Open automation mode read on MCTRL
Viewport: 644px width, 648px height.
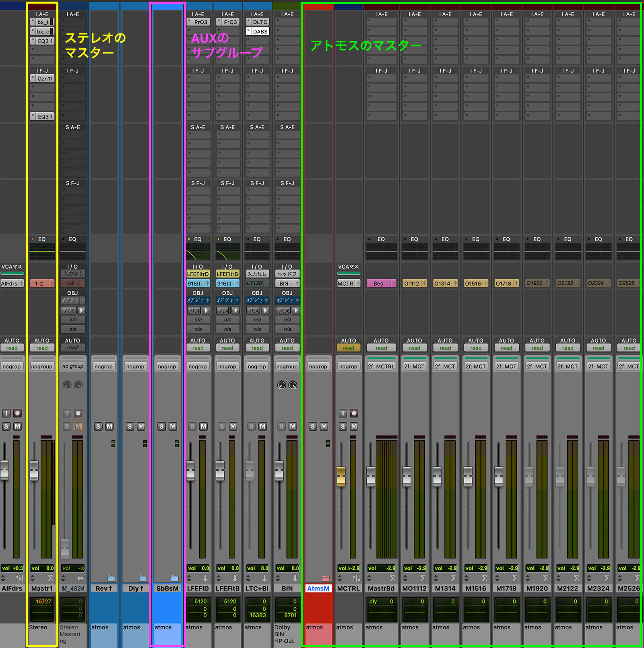pos(349,348)
